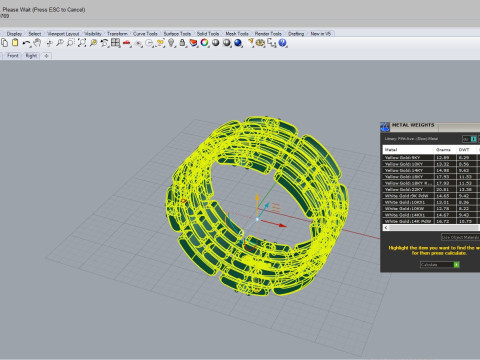Click the light bulb Show/Hide icon
This screenshot has width=480, height=360.
tap(171, 43)
